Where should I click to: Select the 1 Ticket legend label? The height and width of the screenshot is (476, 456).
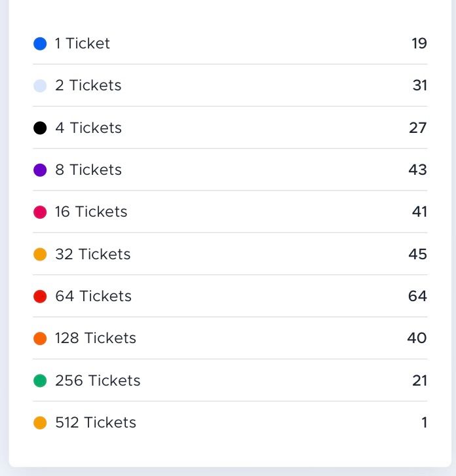click(x=83, y=44)
